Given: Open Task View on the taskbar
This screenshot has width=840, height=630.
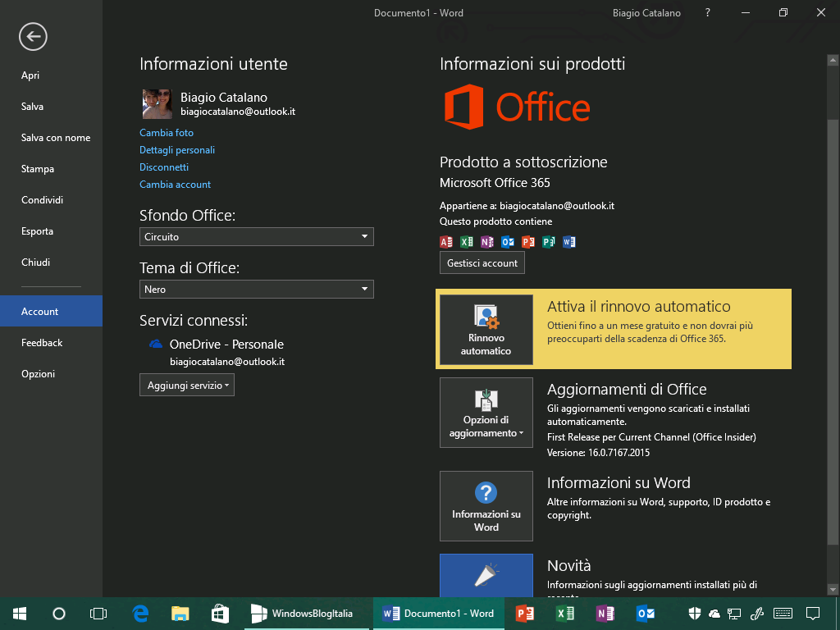Looking at the screenshot, I should tap(98, 614).
